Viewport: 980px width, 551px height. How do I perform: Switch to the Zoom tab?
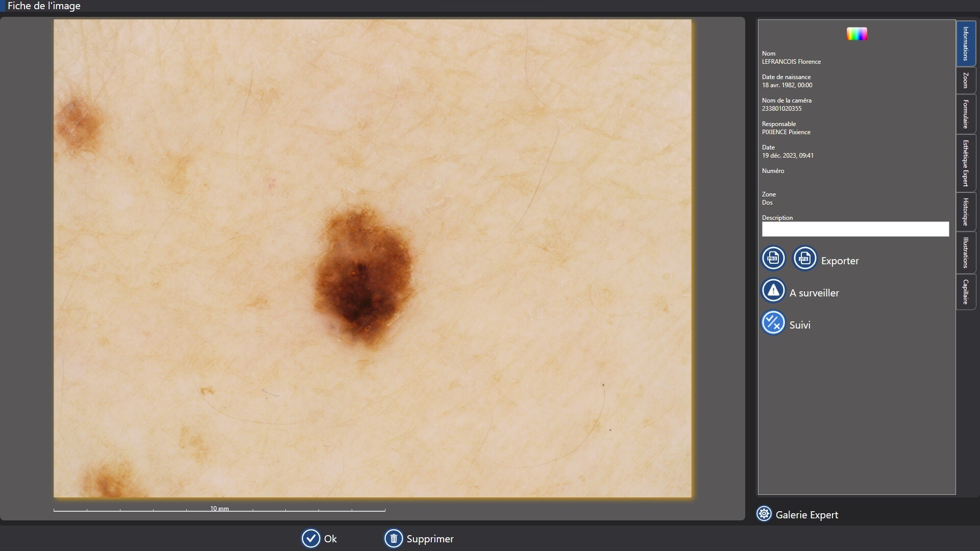coord(966,81)
